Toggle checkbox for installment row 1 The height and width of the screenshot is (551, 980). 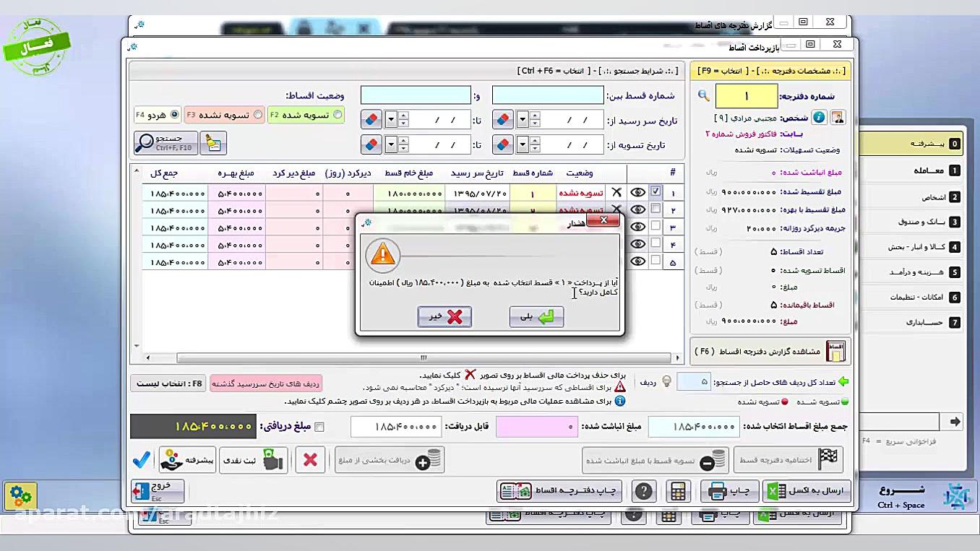(656, 192)
